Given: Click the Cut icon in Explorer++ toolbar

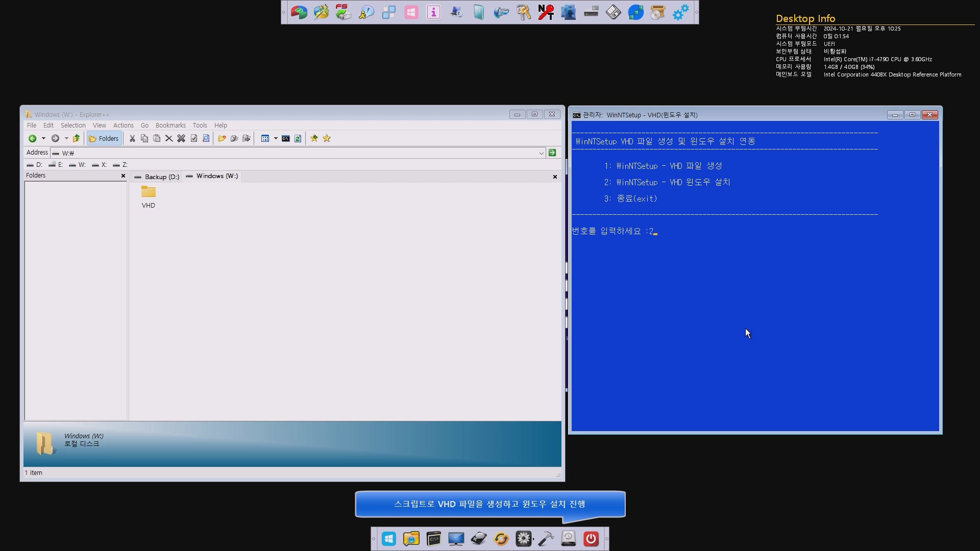Looking at the screenshot, I should pyautogui.click(x=133, y=139).
